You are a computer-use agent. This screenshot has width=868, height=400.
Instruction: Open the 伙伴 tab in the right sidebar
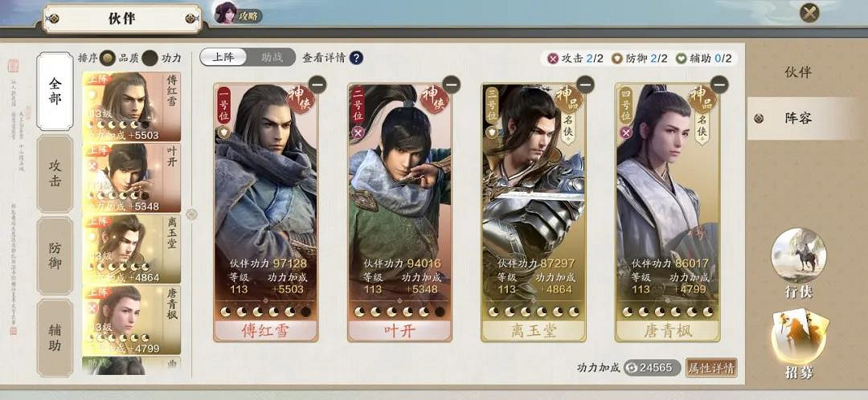click(x=798, y=72)
